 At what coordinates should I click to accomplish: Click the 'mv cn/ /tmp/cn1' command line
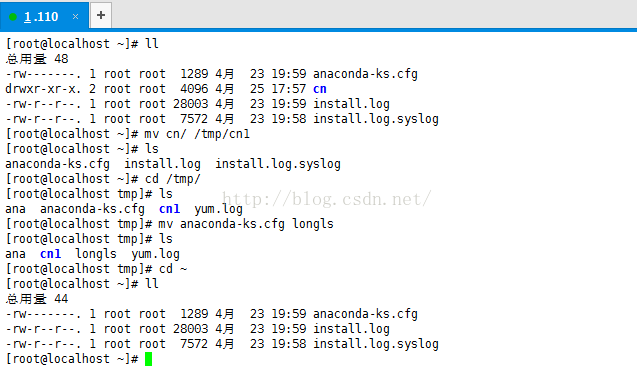[x=128, y=134]
